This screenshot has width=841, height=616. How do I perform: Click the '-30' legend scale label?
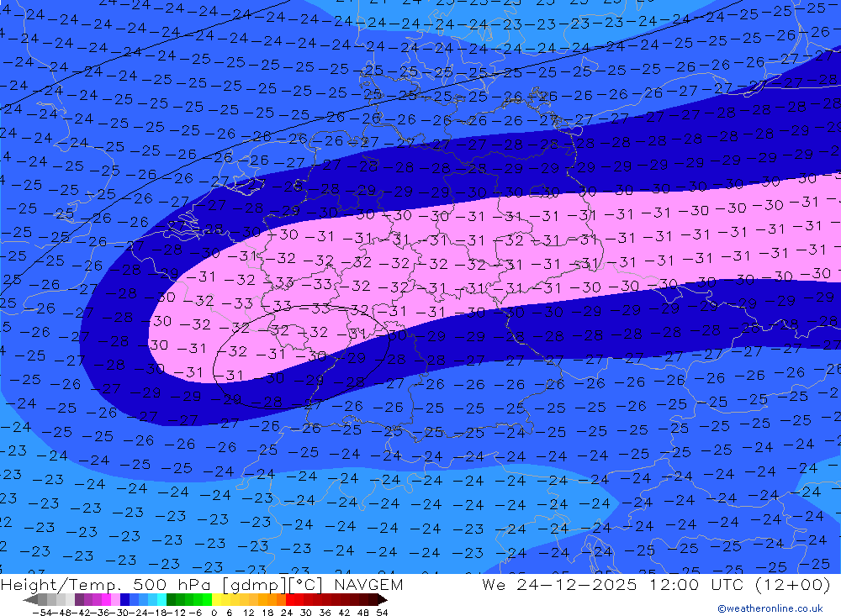pos(121,613)
